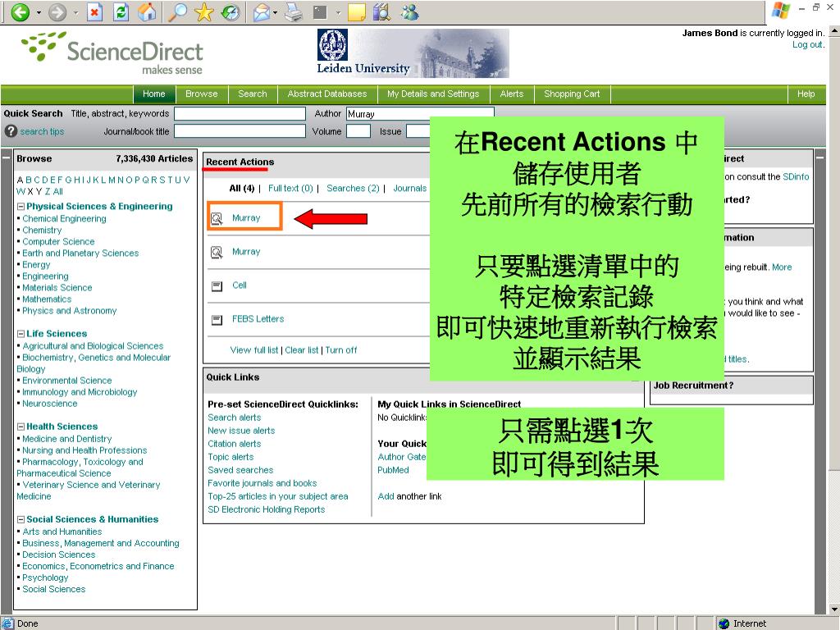Viewport: 840px width, 630px height.
Task: Collapse Life Sciences section
Action: (x=21, y=334)
